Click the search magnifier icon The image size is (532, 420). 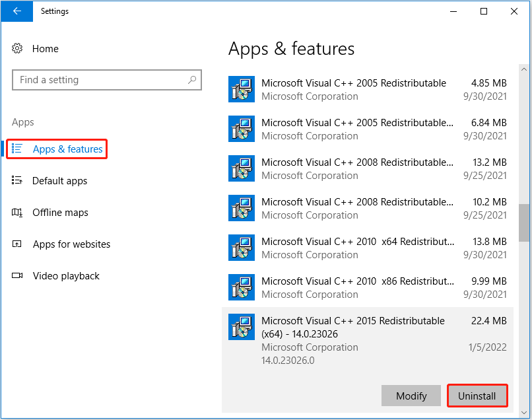pyautogui.click(x=192, y=80)
